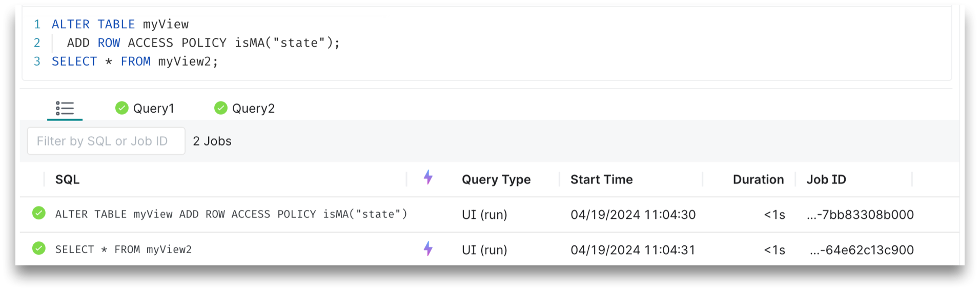
Task: Switch to the Query1 results tab
Action: [x=153, y=109]
